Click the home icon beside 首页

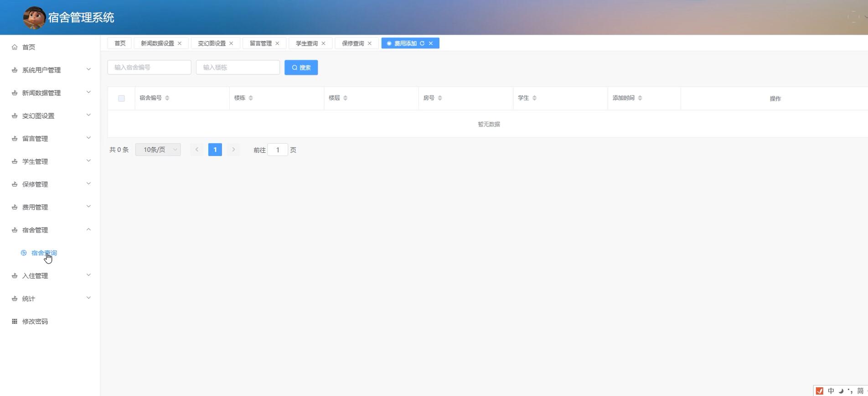(x=15, y=47)
